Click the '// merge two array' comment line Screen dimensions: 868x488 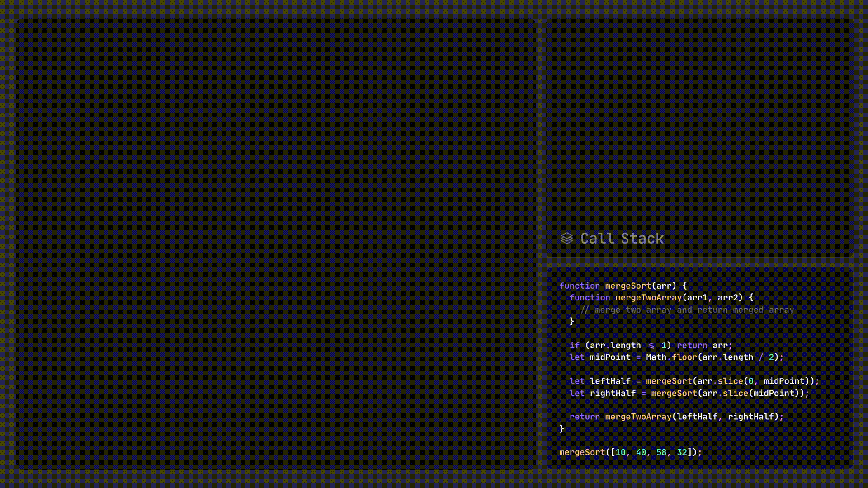(x=687, y=310)
